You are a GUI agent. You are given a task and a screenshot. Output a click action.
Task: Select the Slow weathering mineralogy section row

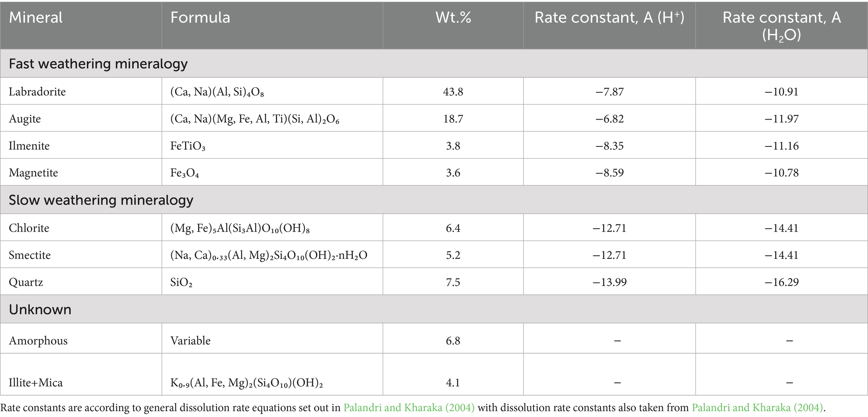click(x=101, y=200)
